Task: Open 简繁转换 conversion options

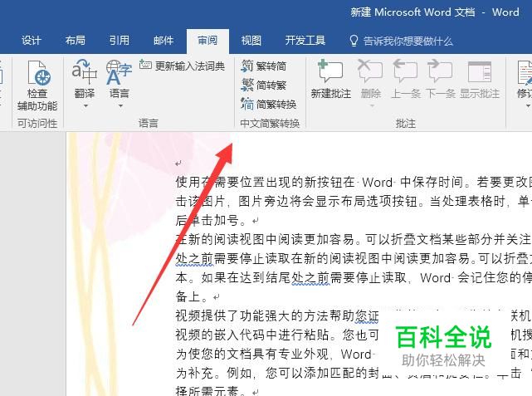Action: point(269,104)
